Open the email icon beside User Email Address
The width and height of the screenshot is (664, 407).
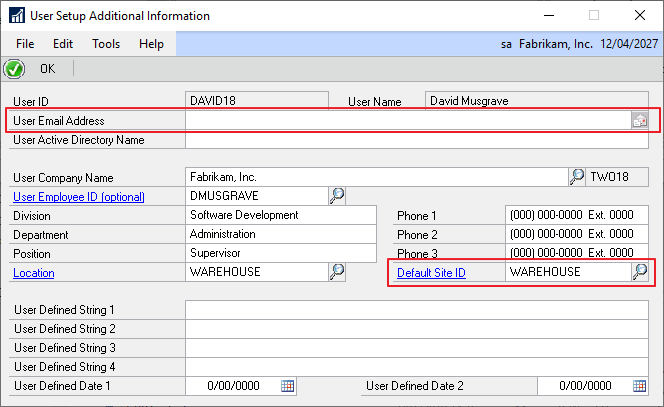640,121
